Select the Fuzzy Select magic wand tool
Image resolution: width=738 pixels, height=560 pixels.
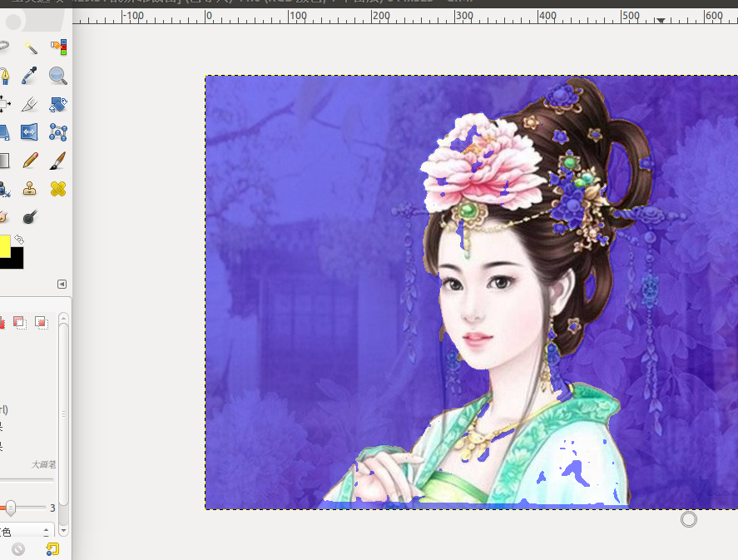tap(31, 48)
